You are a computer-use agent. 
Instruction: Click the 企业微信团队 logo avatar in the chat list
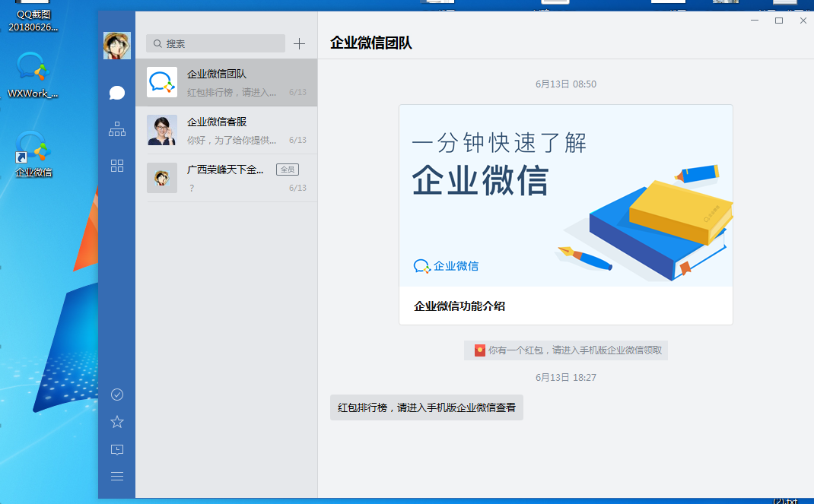tap(162, 82)
